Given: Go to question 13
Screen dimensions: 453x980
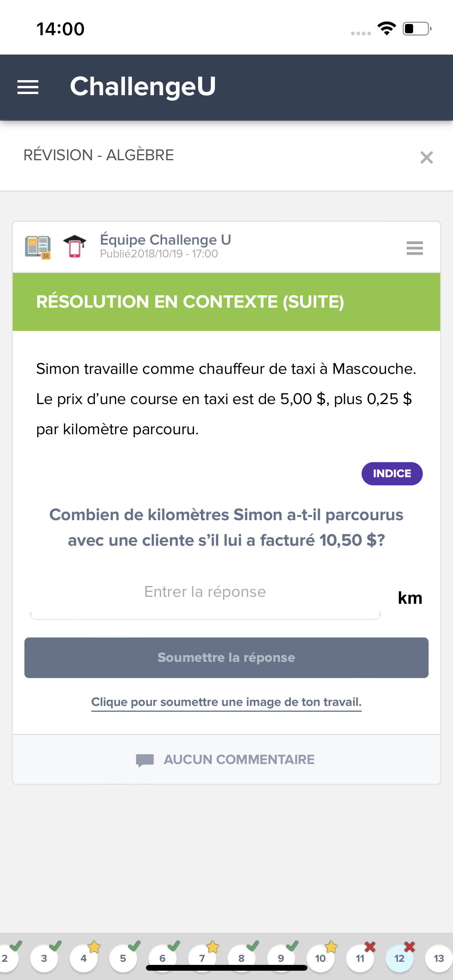Looking at the screenshot, I should click(439, 958).
